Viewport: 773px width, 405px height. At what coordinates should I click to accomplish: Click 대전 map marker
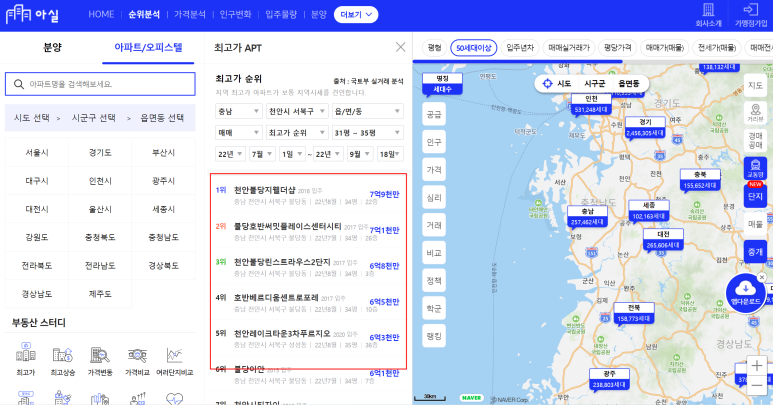coord(664,240)
